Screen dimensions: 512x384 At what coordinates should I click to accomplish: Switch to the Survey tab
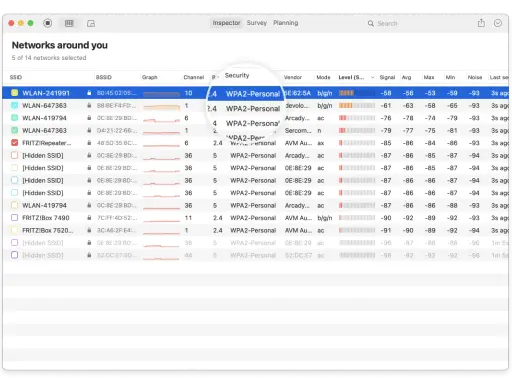point(257,23)
